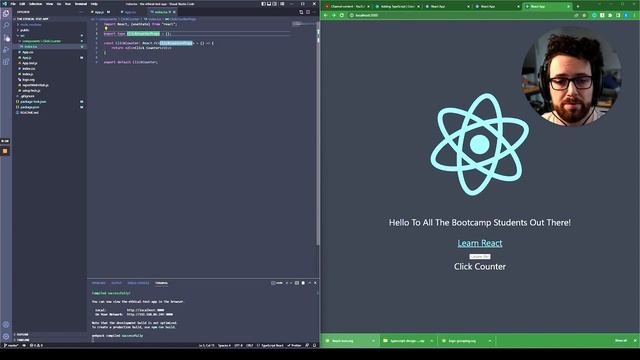Open the Run and Debug view icon
640x360 pixels.
pos(6,50)
